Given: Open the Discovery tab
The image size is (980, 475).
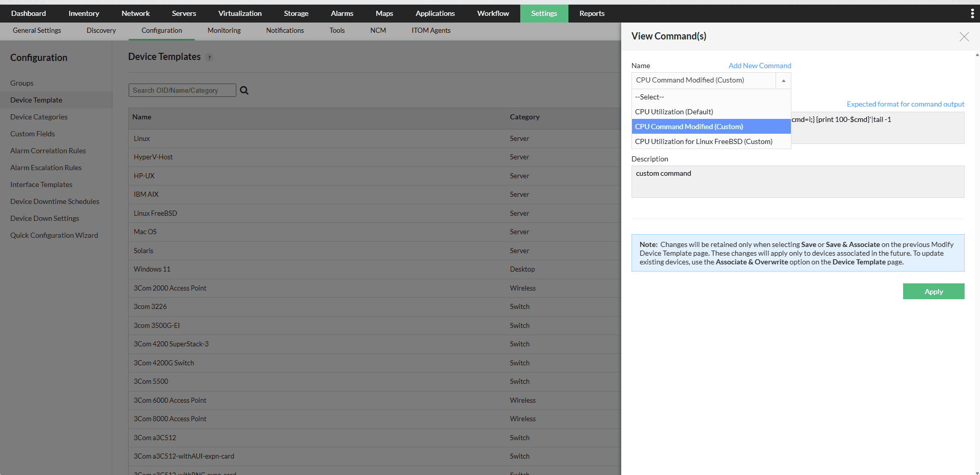Looking at the screenshot, I should (x=100, y=30).
